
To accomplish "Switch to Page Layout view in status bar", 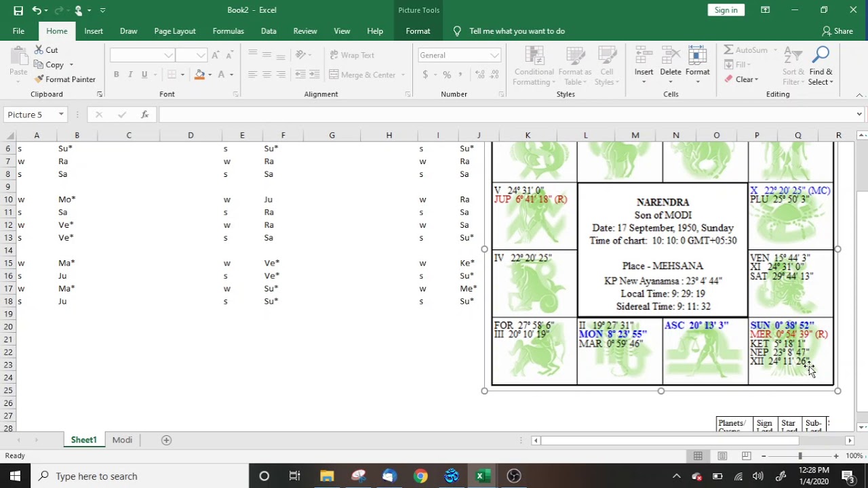I will [x=722, y=456].
